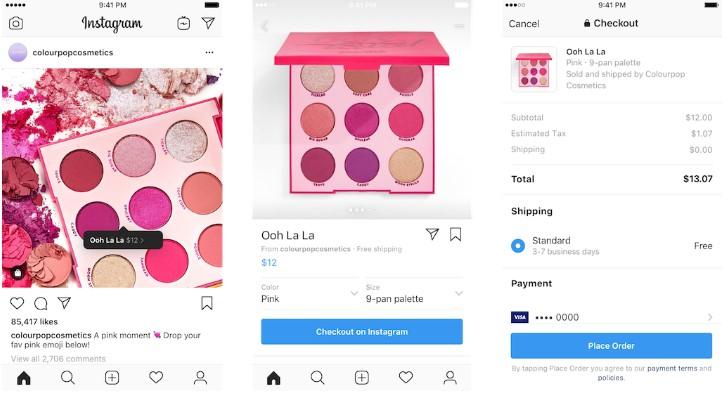Viewport: 726px width, 398px height.
Task: Open the profile tab in product page phone
Action: 450,378
